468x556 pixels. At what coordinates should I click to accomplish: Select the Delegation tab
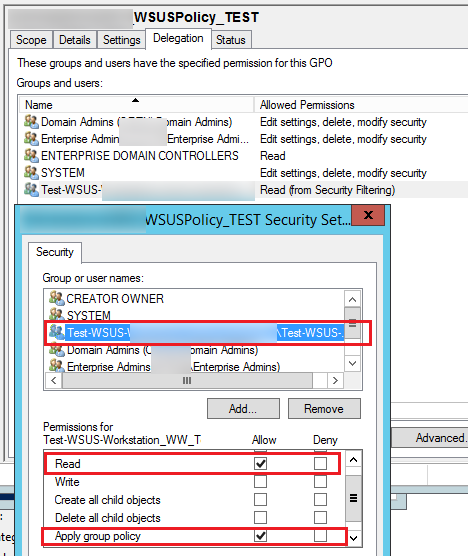pyautogui.click(x=178, y=38)
